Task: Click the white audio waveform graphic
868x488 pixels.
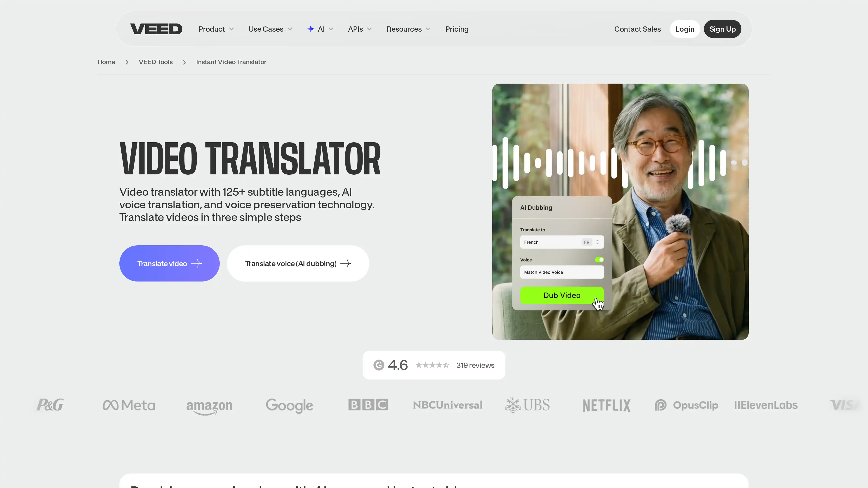Action: pos(620,163)
